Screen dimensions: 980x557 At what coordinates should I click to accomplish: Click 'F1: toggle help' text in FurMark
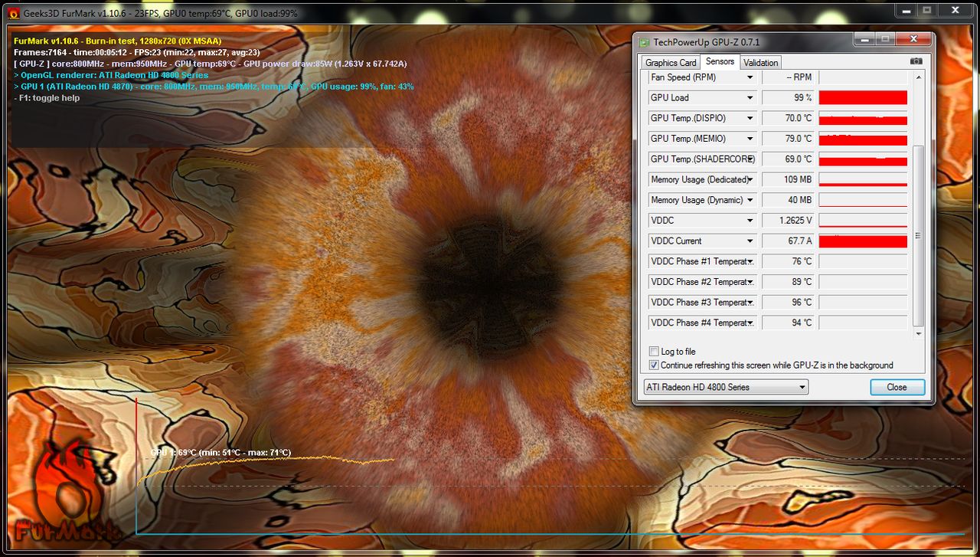47,98
